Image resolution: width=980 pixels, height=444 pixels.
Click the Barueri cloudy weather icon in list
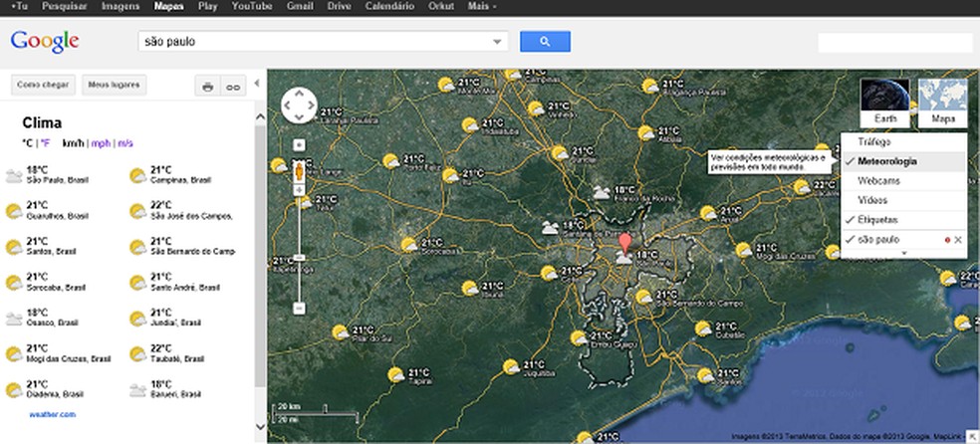click(x=137, y=391)
